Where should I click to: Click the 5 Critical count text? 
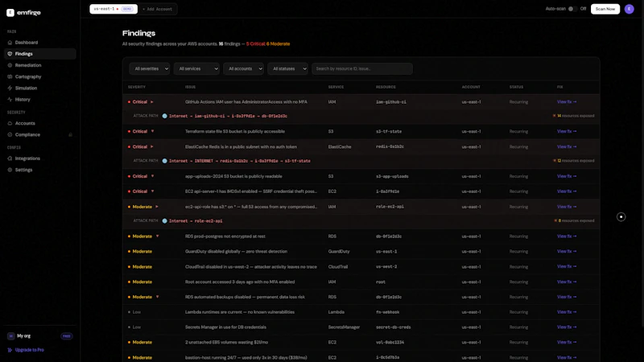255,44
